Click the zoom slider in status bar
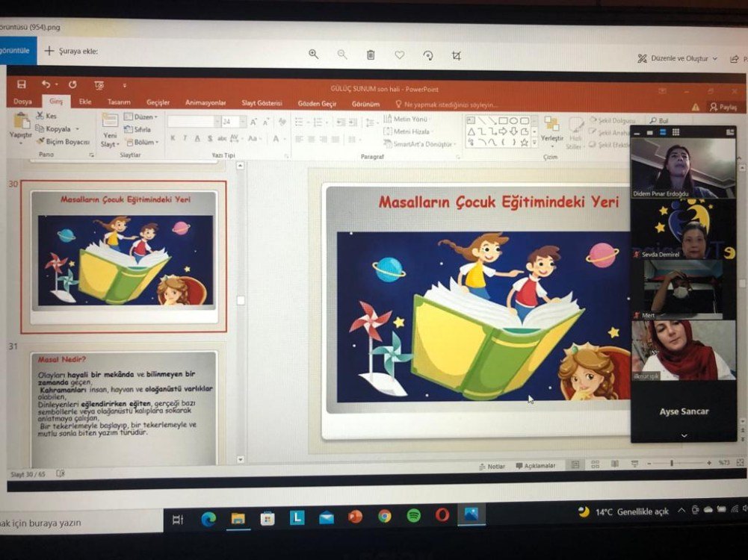 click(x=671, y=464)
